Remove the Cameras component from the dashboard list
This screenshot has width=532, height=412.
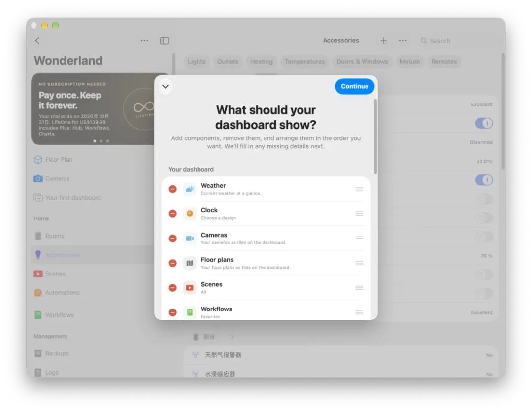[173, 239]
